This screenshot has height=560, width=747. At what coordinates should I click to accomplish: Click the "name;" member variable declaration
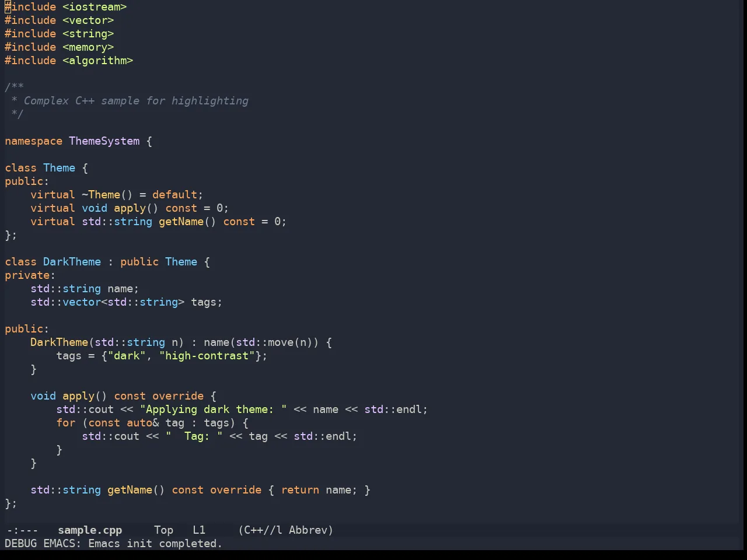(123, 289)
